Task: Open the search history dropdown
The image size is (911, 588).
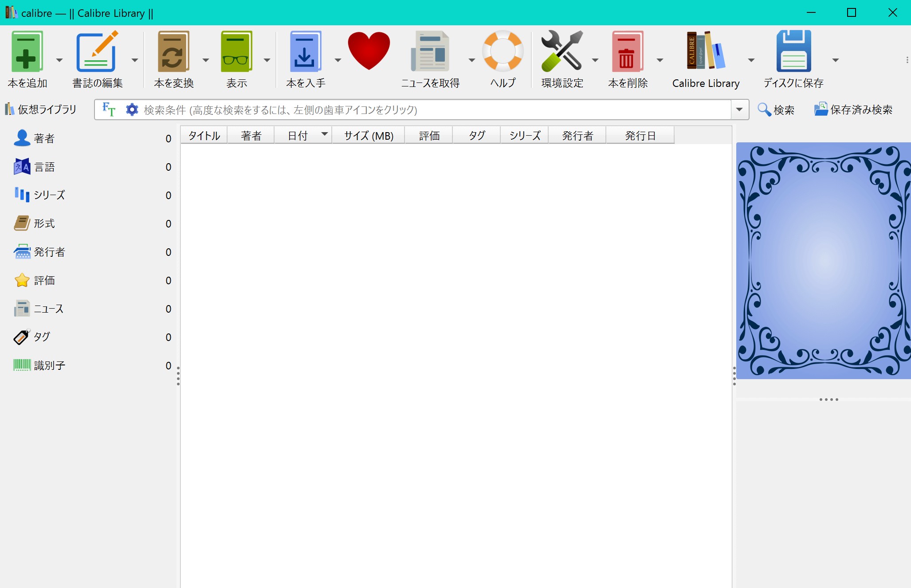Action: [x=739, y=110]
